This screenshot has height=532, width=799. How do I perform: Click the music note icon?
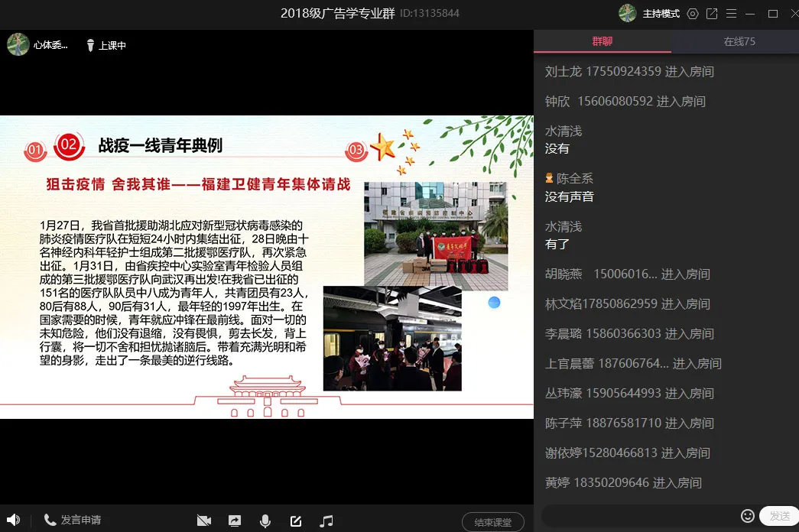pyautogui.click(x=326, y=521)
